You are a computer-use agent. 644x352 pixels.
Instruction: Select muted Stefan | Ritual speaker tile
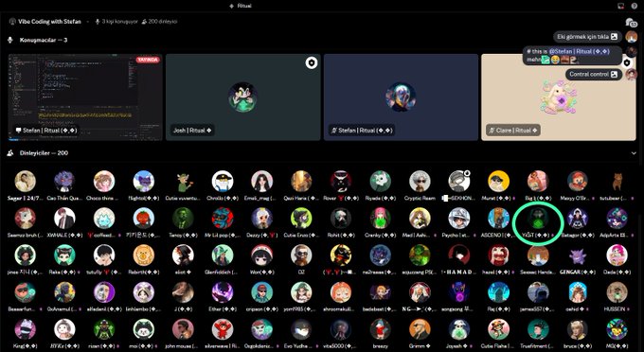pos(401,97)
